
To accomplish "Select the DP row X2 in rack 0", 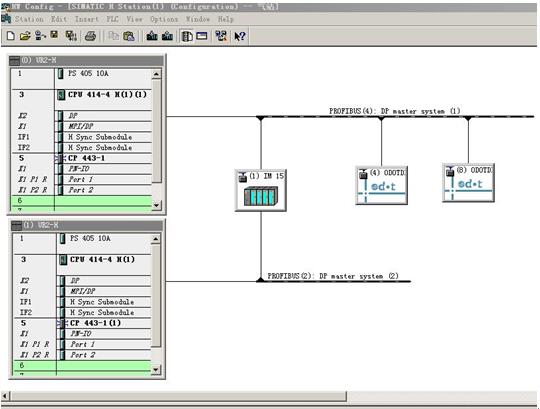I will (81, 116).
